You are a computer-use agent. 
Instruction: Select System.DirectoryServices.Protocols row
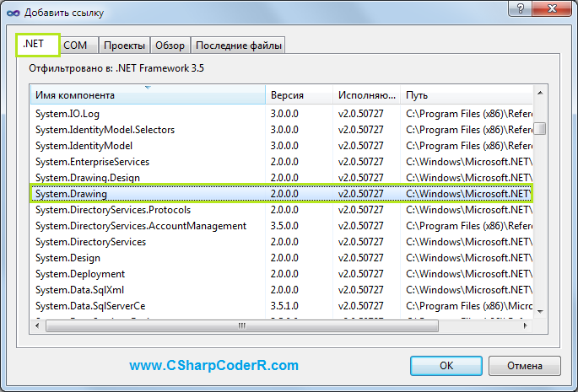click(282, 210)
